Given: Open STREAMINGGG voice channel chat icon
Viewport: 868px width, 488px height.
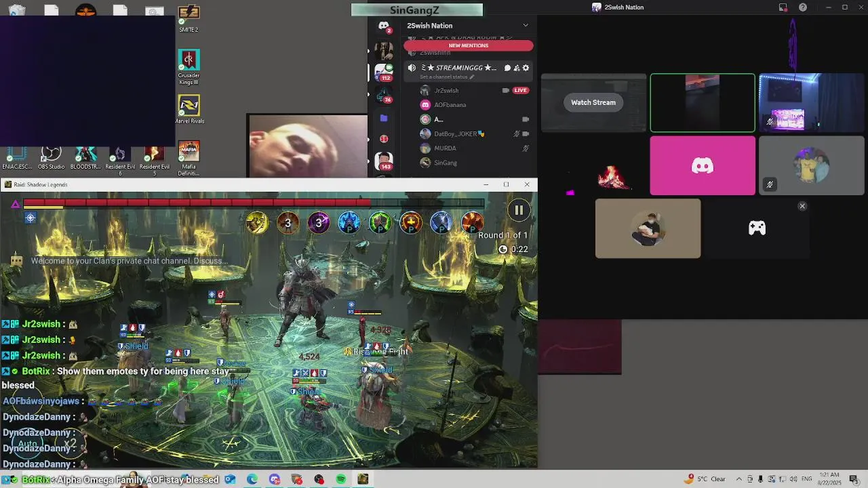Looking at the screenshot, I should click(x=507, y=68).
